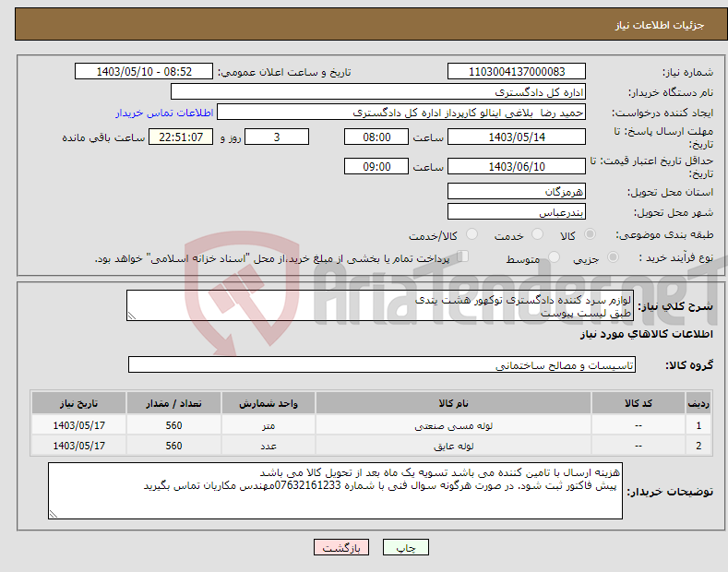
Task: Click the item name لوله عایق
Action: (x=453, y=446)
